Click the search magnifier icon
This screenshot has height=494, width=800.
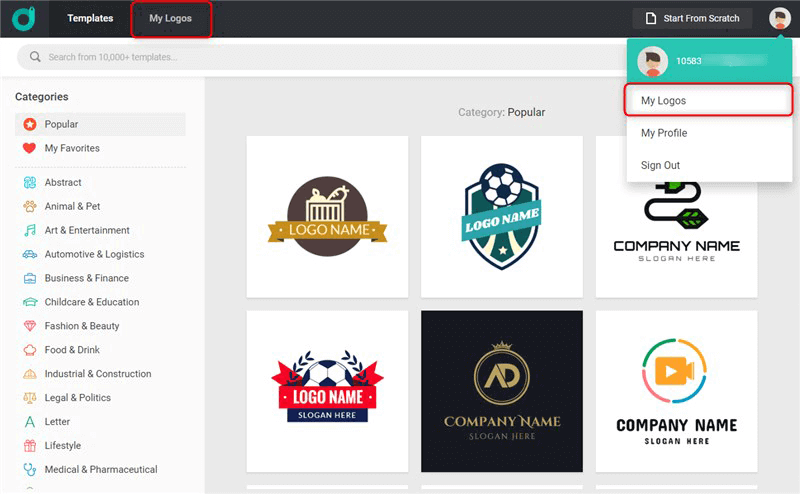36,57
